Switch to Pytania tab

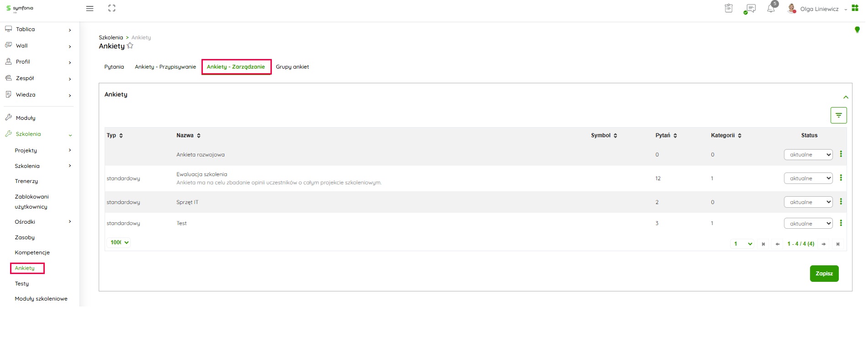point(114,67)
